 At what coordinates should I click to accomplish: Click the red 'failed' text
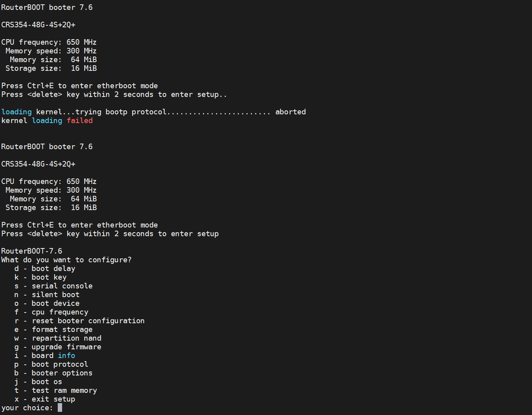(x=80, y=121)
